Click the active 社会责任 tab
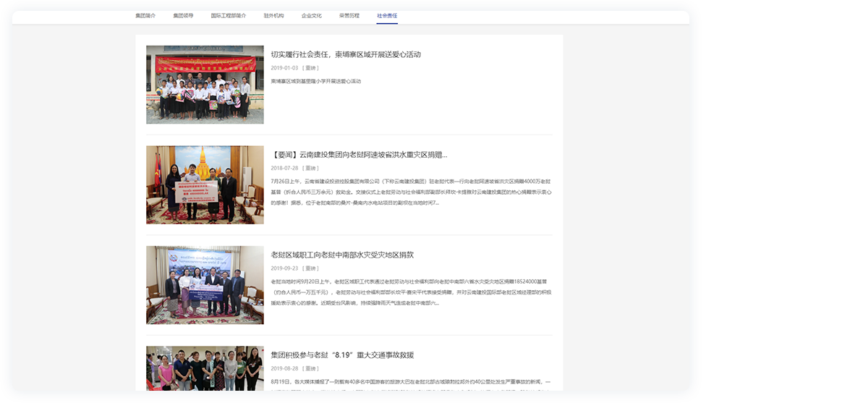The image size is (868, 403). pos(387,15)
